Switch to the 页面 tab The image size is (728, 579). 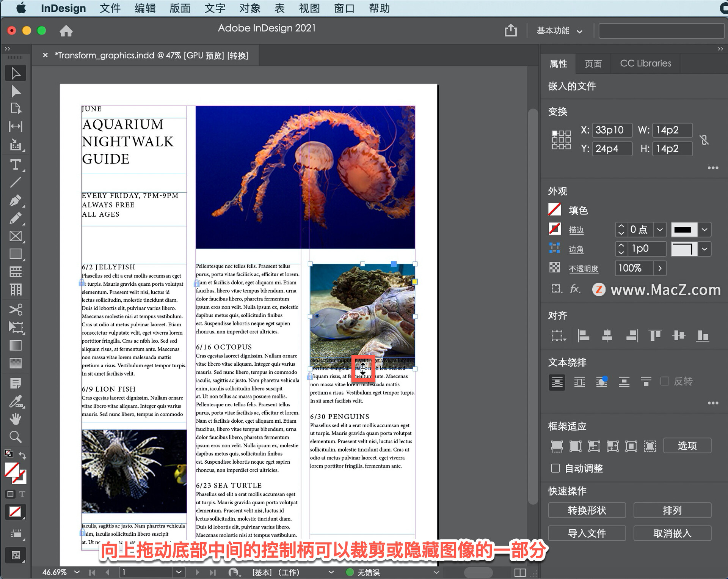pyautogui.click(x=593, y=63)
